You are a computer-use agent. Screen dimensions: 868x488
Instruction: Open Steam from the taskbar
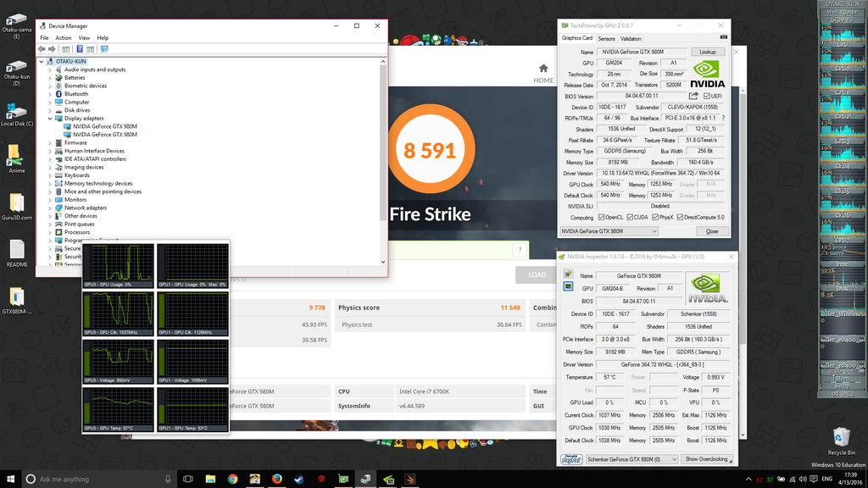point(299,480)
